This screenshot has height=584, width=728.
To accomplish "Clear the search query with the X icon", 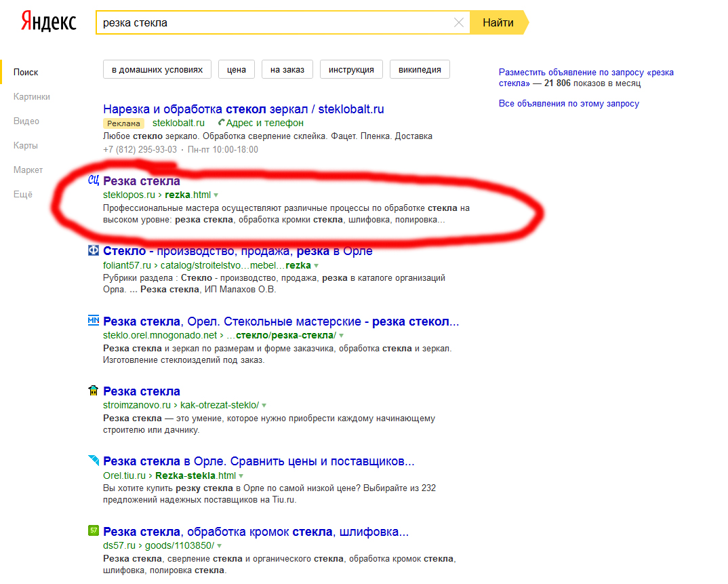I will coord(458,22).
